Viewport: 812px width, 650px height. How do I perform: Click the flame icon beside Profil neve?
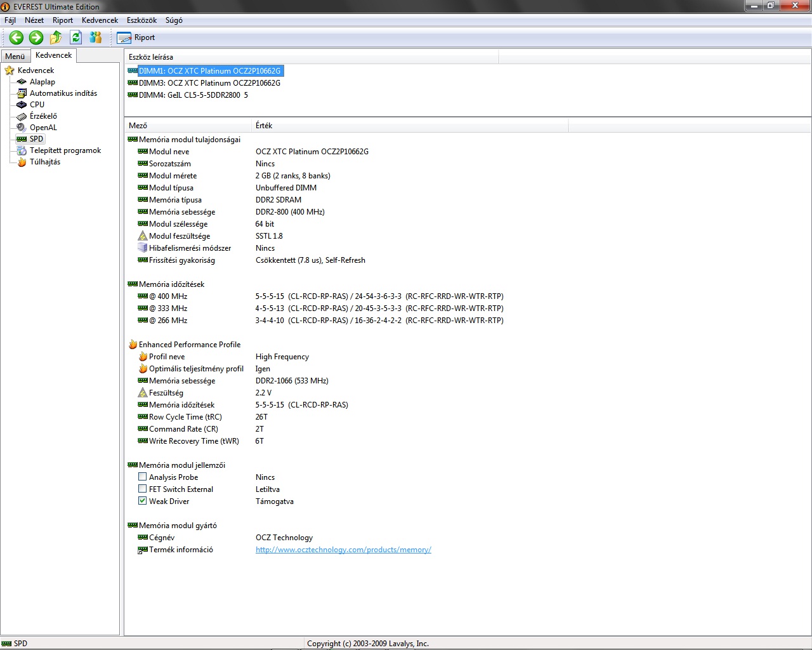(143, 357)
